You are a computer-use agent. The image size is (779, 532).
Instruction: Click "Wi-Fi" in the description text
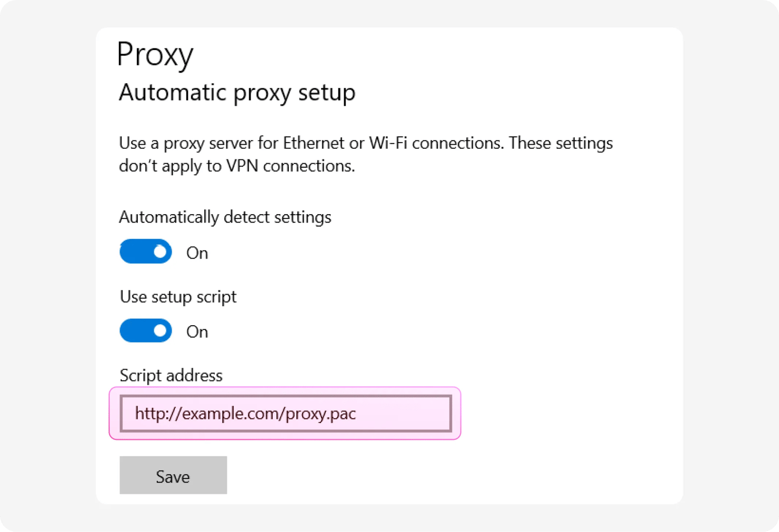(388, 143)
